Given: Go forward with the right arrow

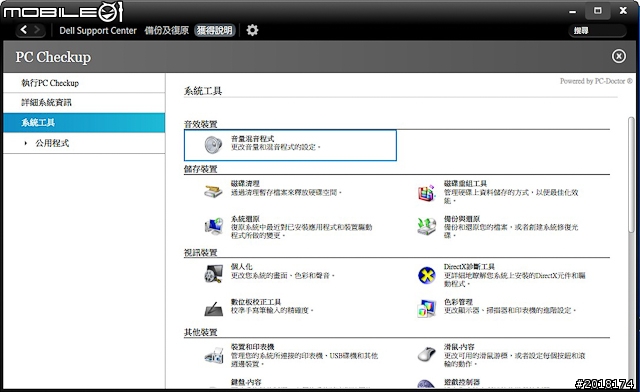Looking at the screenshot, I should pos(37,30).
